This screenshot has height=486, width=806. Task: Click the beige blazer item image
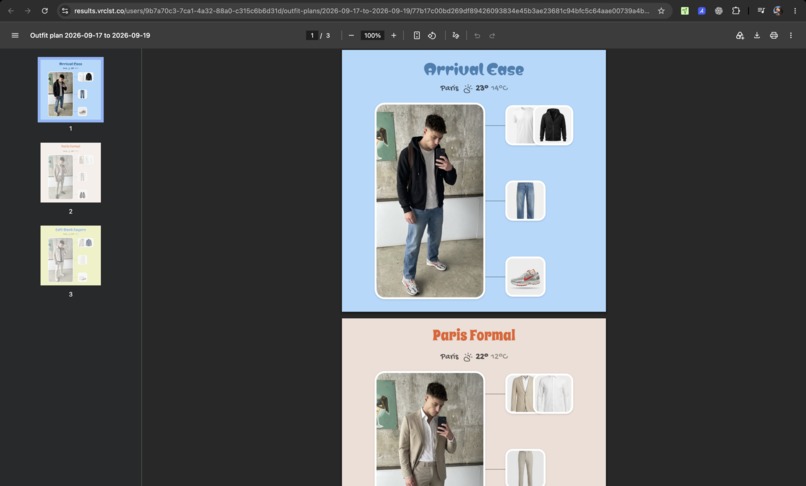[520, 393]
